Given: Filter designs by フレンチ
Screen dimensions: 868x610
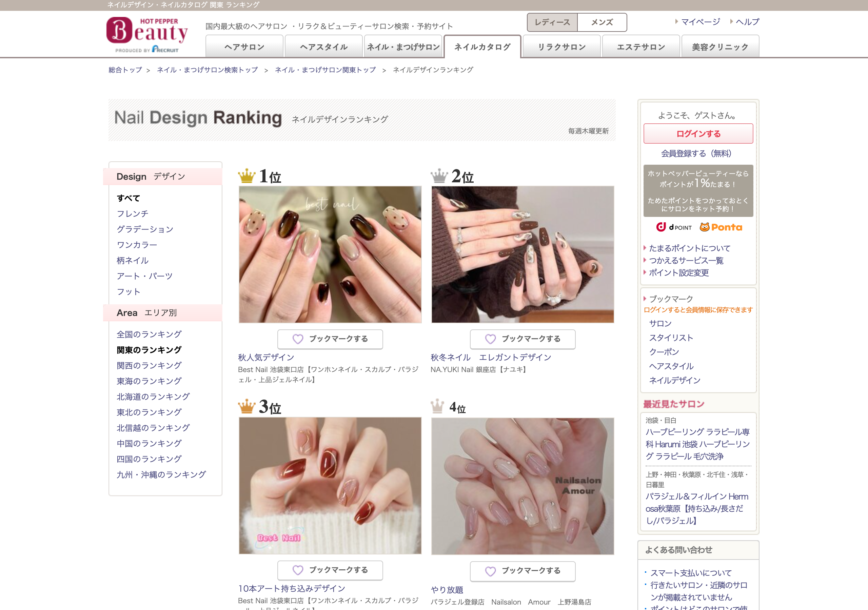Looking at the screenshot, I should click(x=133, y=213).
